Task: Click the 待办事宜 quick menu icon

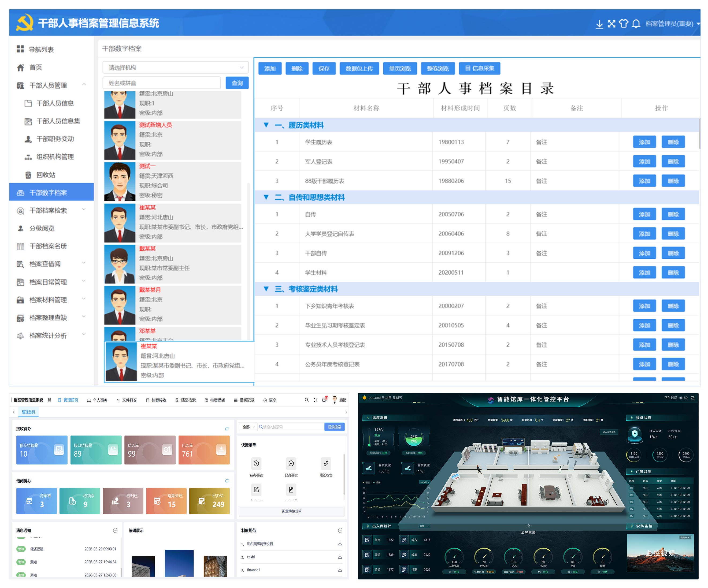Action: click(x=256, y=464)
